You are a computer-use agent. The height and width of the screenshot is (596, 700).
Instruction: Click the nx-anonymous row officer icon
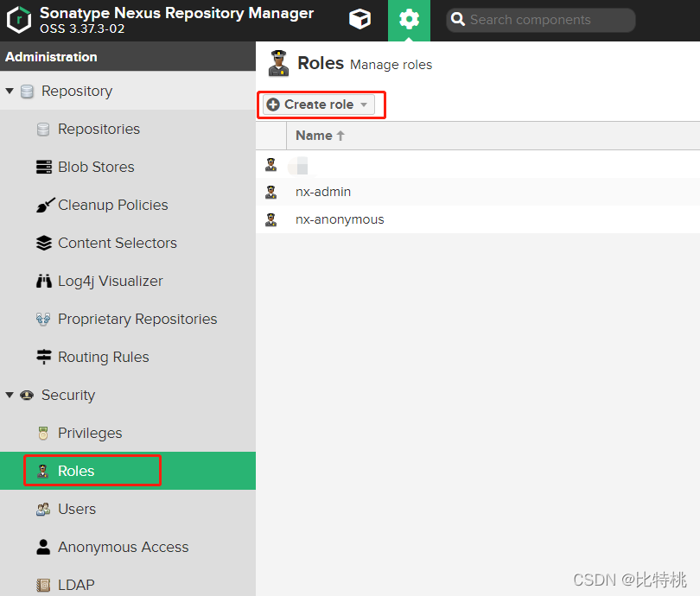(x=270, y=220)
